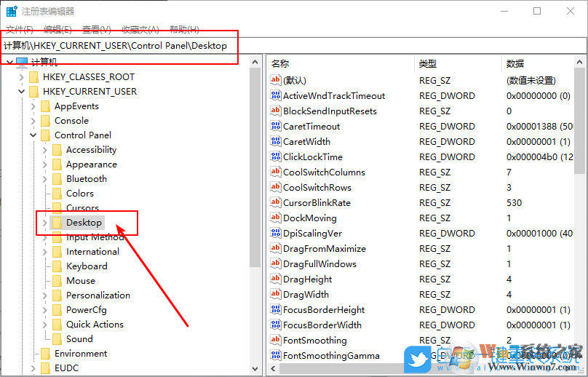Select the Personalization folder icon
The image size is (588, 377).
(x=57, y=295)
